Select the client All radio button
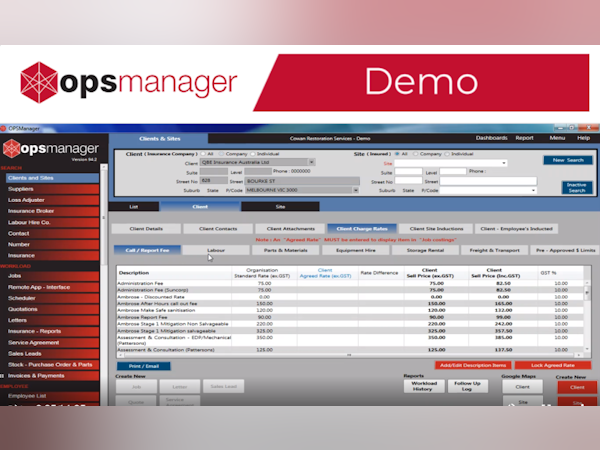The width and height of the screenshot is (600, 450). tap(203, 154)
